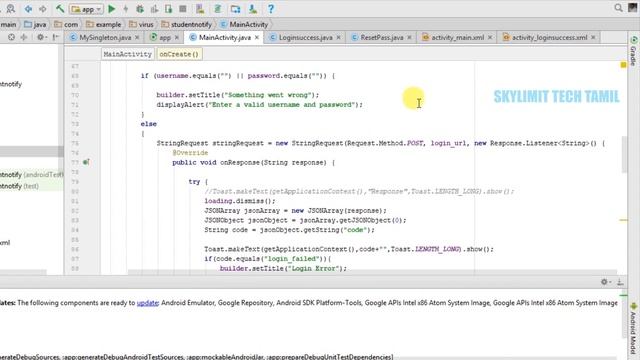Click the editor vertical scrollbar
This screenshot has height=360, width=640.
click(x=624, y=155)
